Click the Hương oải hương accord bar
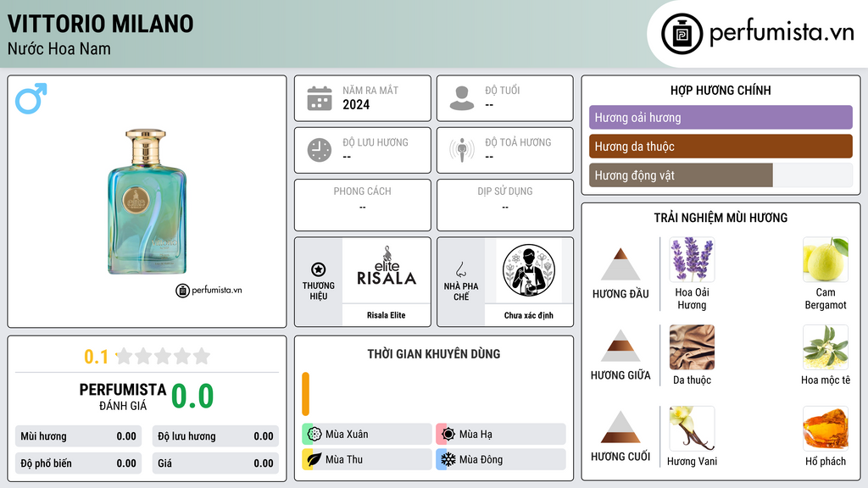The height and width of the screenshot is (488, 868). [x=721, y=117]
